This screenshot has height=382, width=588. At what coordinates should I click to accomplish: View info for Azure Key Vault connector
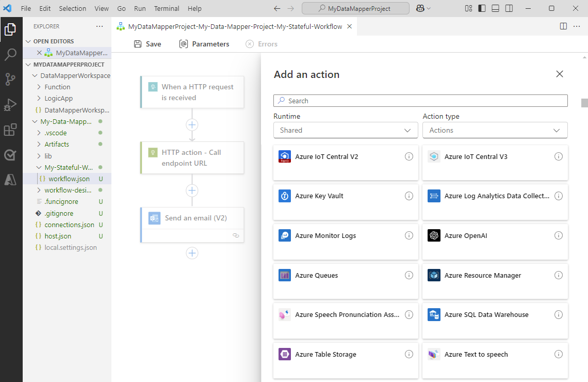coord(409,196)
